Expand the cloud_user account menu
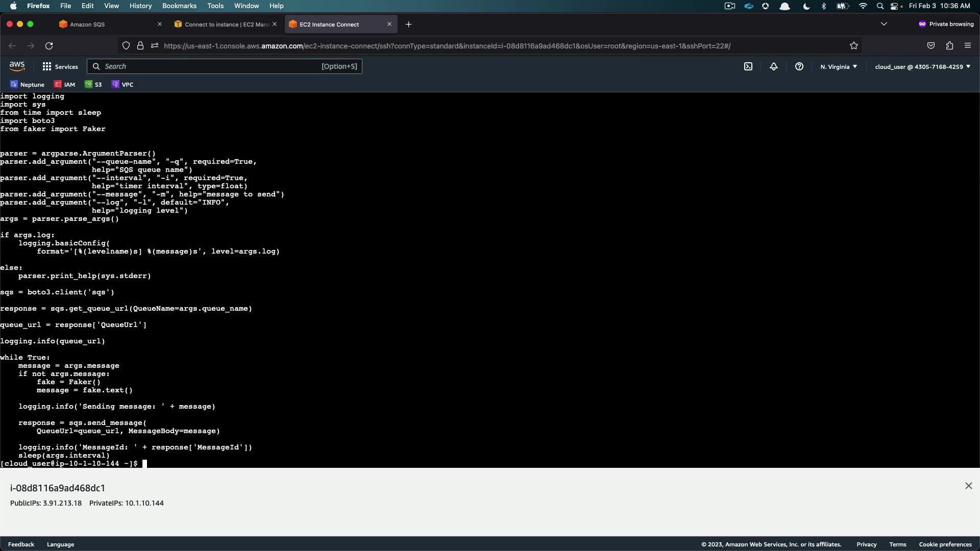Viewport: 980px width, 551px height. [922, 67]
